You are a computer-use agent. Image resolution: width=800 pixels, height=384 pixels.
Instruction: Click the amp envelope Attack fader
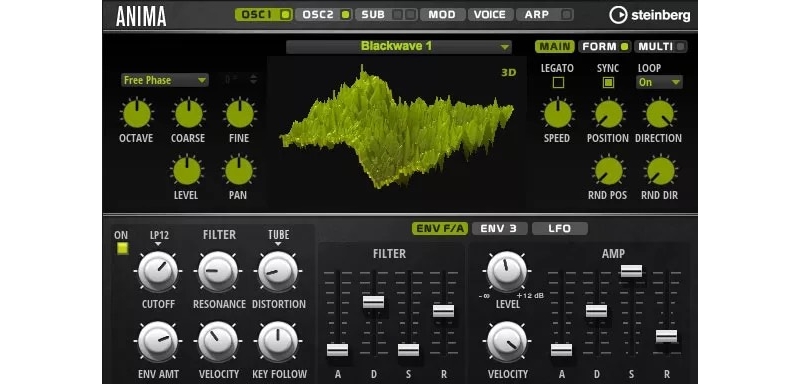point(561,350)
